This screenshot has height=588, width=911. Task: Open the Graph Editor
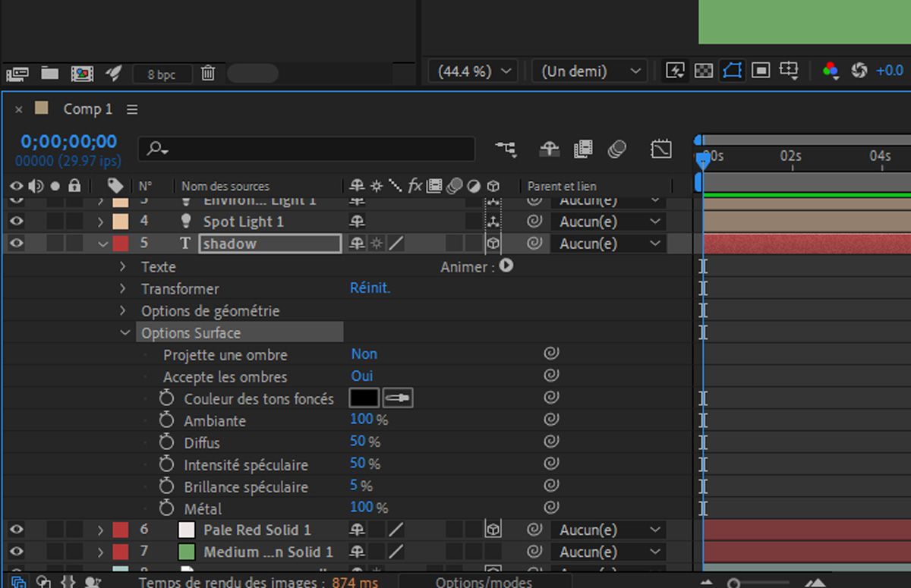tap(661, 149)
